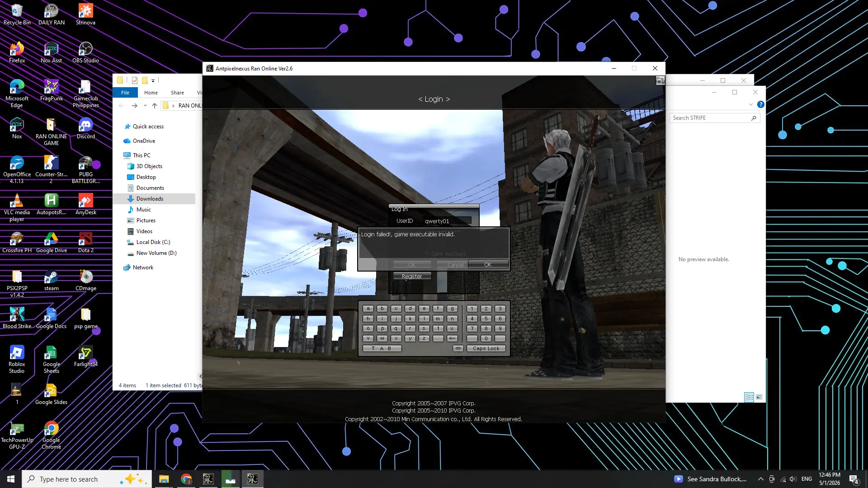Select Network in Explorer navigation pane
The image size is (868, 488).
[x=143, y=267]
